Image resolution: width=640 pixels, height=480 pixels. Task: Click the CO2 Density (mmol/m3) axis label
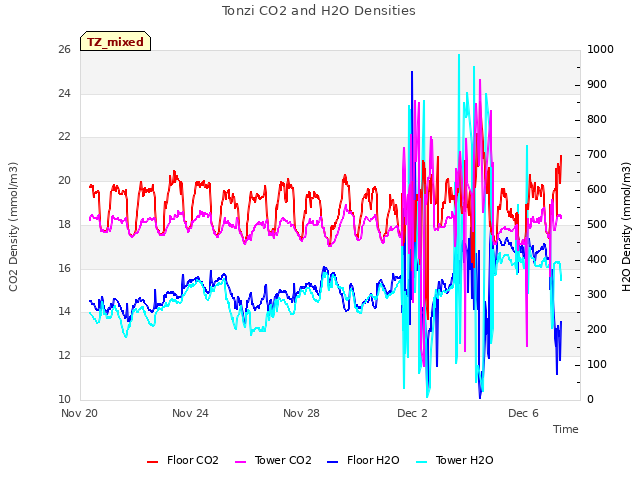[13, 227]
